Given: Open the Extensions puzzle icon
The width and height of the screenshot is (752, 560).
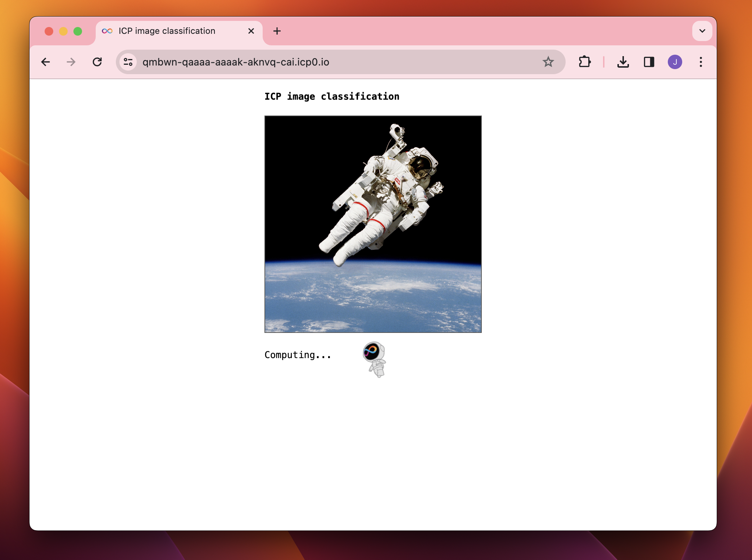Looking at the screenshot, I should 585,62.
